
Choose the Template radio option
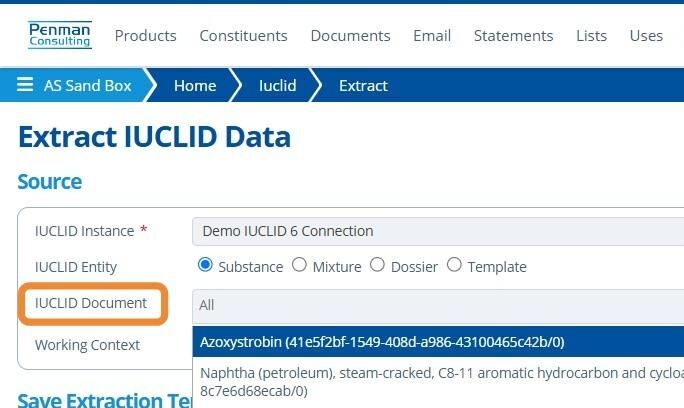pos(454,266)
